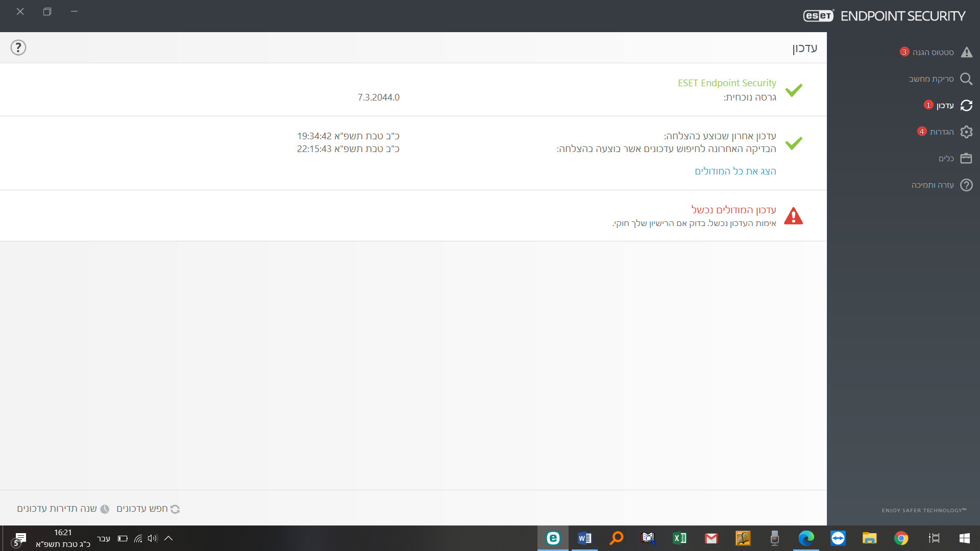The height and width of the screenshot is (551, 980).
Task: Open the microphone app icon in taskbar
Action: tap(774, 538)
